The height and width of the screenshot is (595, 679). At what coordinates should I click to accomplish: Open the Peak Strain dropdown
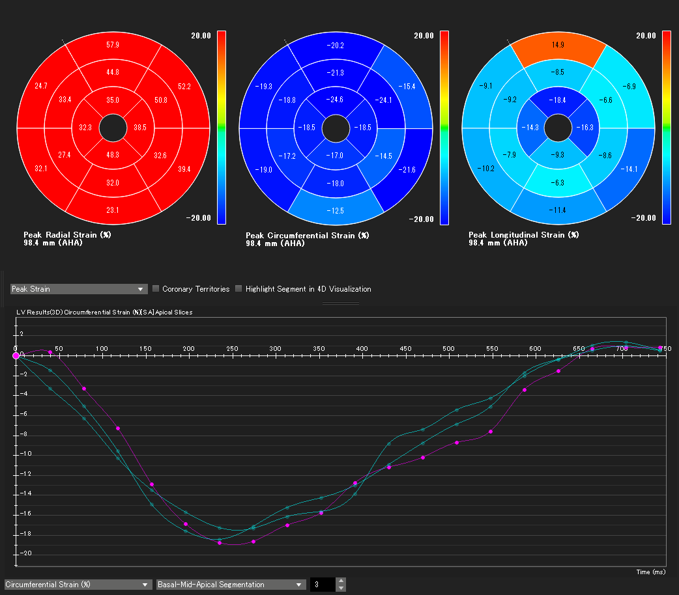77,289
